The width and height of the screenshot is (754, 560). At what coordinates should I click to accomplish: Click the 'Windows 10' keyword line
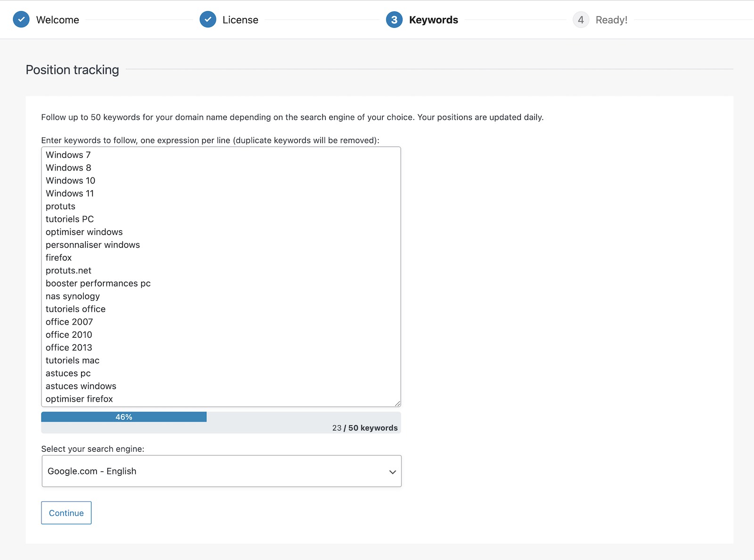70,180
